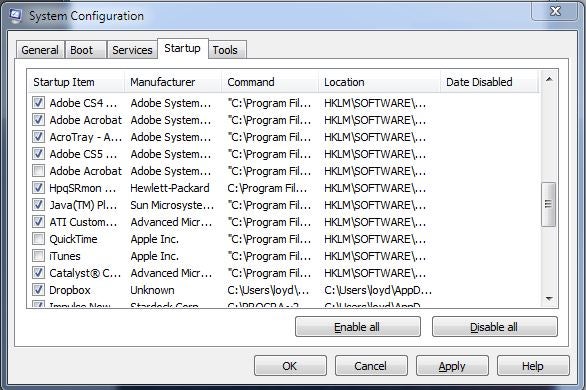Click Apple Inc. in the iTunes row
Screen dimensions: 586x390
[155, 256]
